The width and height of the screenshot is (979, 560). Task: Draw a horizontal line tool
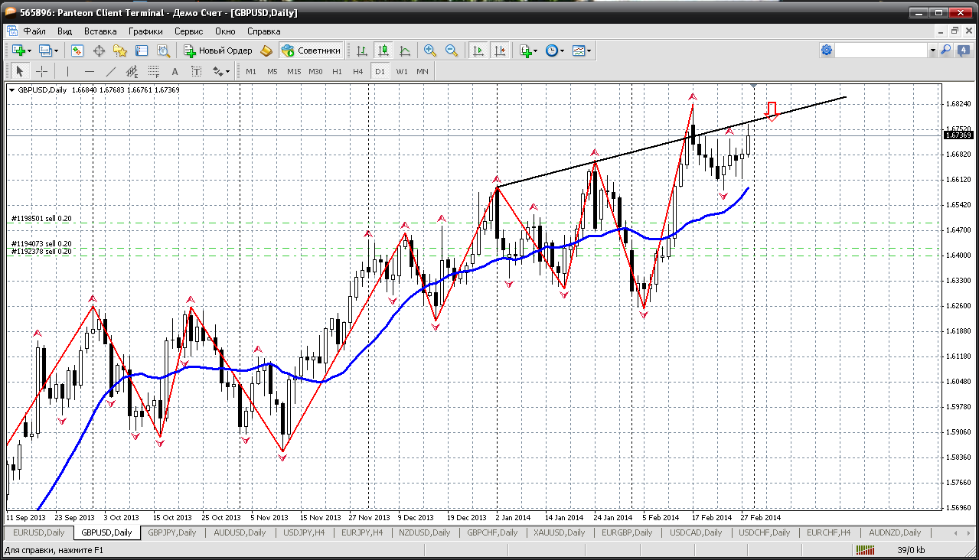90,71
